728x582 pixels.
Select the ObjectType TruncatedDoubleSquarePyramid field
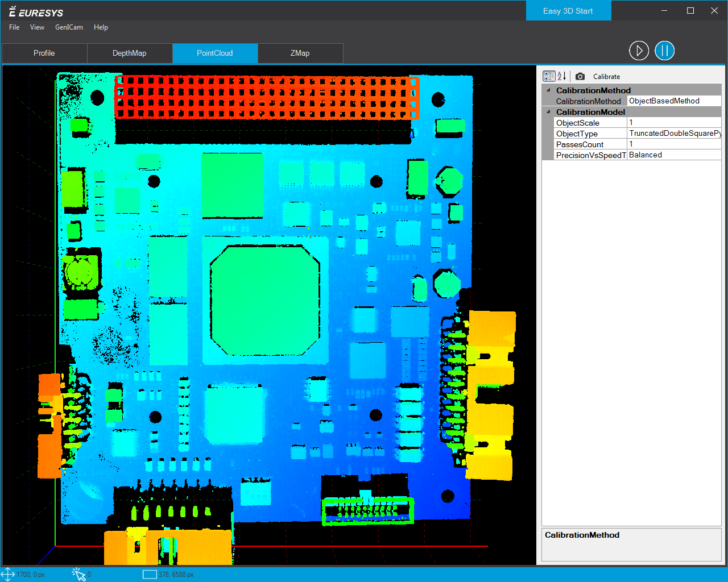[x=674, y=134]
